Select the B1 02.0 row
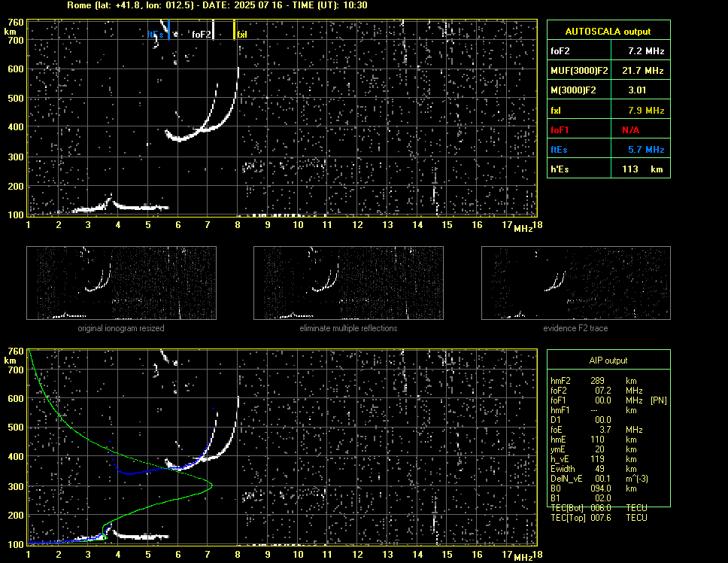 tap(581, 498)
